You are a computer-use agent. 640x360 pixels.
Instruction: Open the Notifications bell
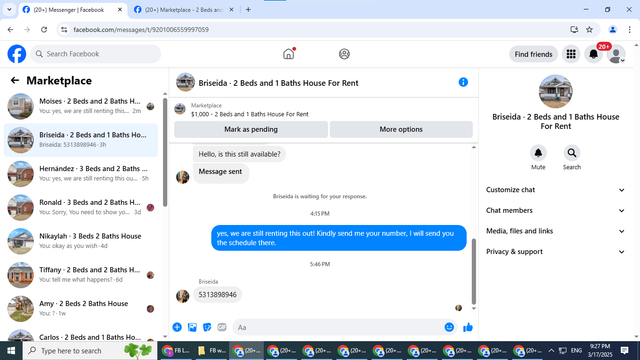click(593, 54)
